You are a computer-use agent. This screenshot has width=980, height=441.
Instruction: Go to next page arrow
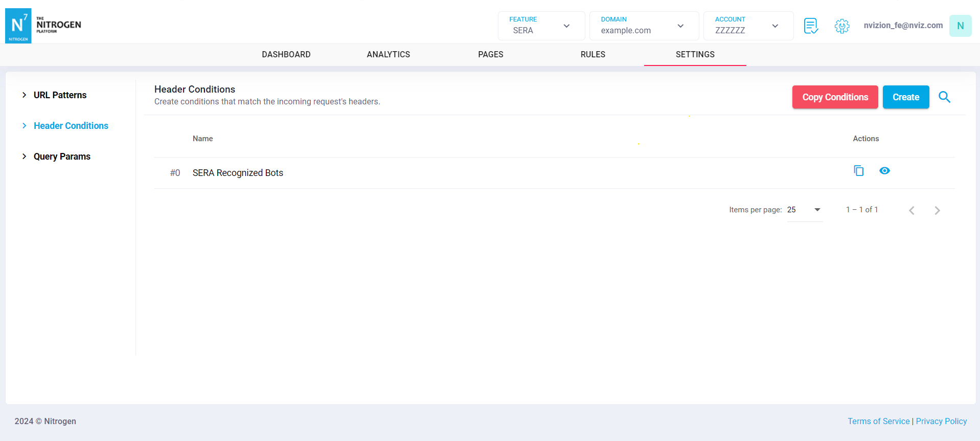pyautogui.click(x=937, y=210)
